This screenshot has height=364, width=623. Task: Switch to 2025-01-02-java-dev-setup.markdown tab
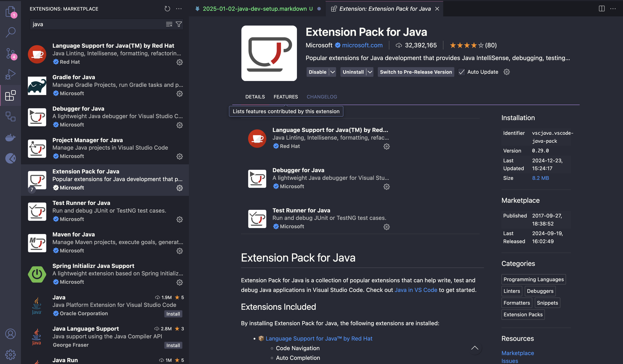pos(257,9)
